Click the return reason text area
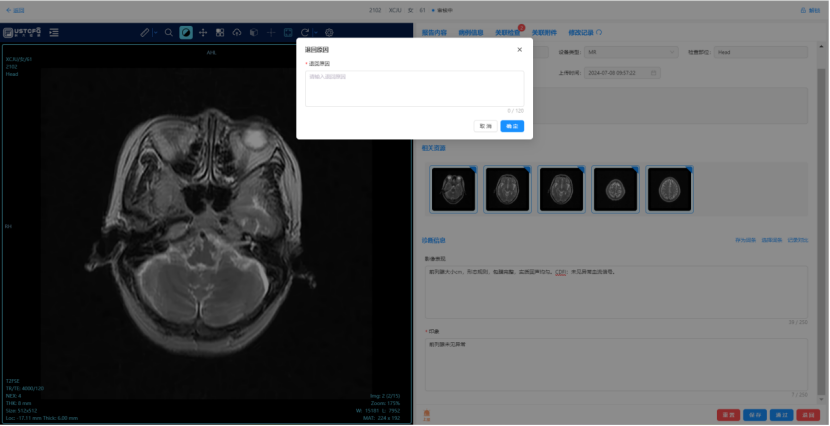Image resolution: width=830 pixels, height=426 pixels. coord(414,88)
